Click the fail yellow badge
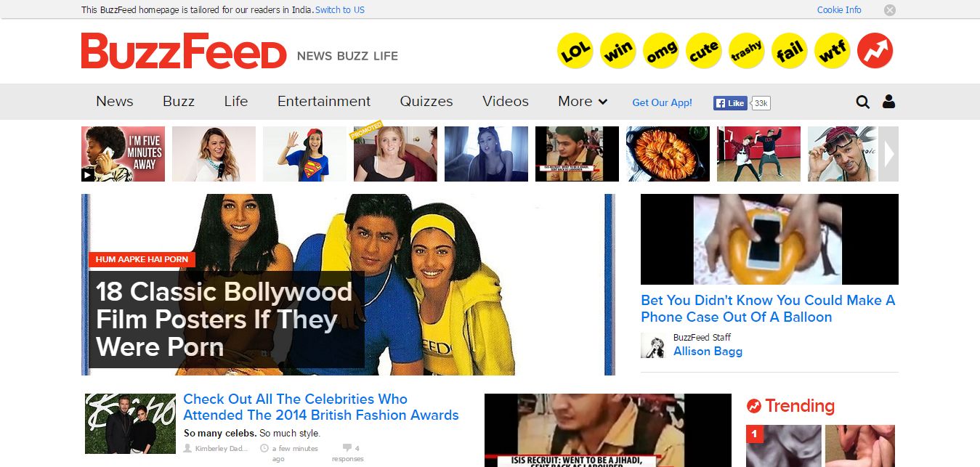 point(790,51)
